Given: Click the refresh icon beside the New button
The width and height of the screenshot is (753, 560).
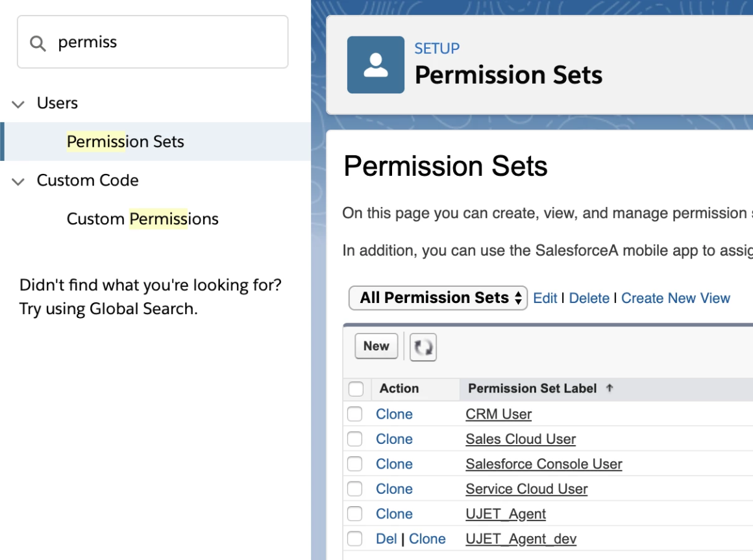Looking at the screenshot, I should pos(423,347).
